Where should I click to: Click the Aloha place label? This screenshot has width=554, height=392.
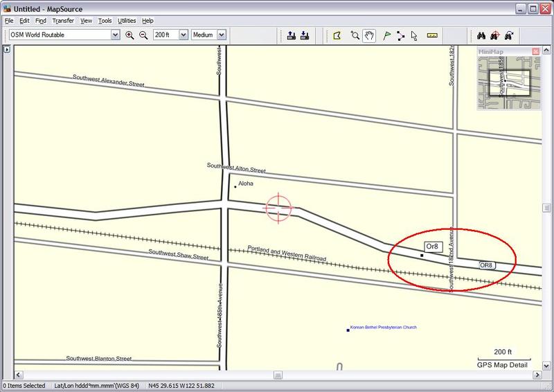[246, 184]
